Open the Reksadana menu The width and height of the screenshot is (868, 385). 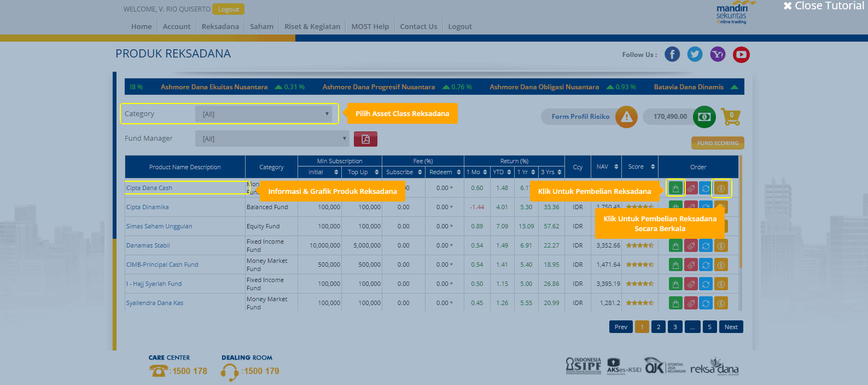click(x=220, y=26)
